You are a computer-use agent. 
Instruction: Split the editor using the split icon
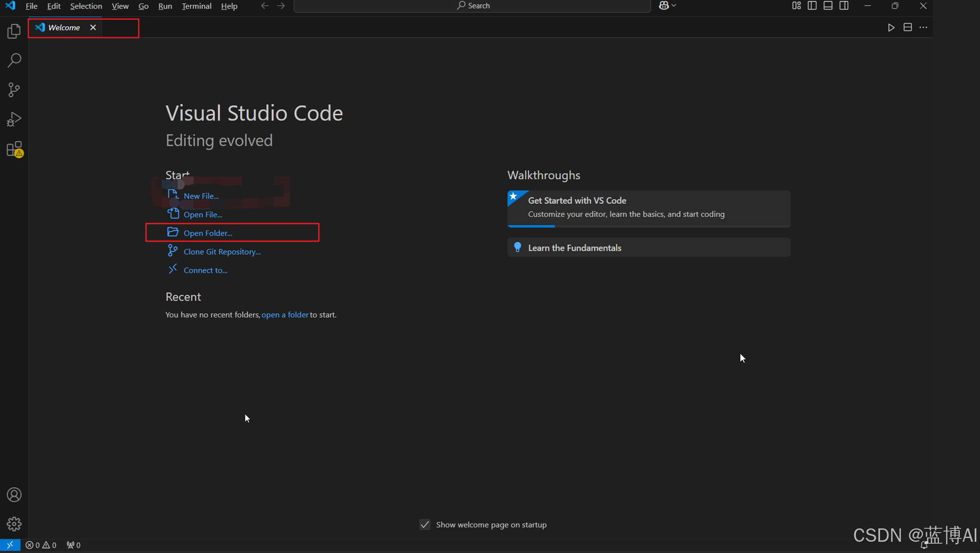tap(908, 27)
